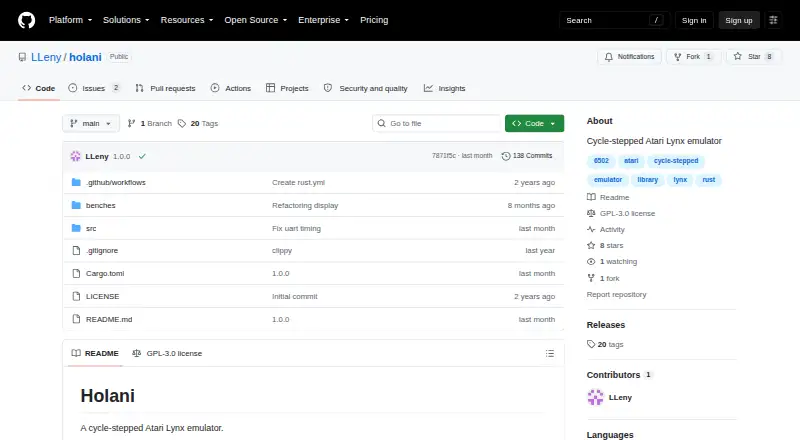Viewport: 800px width, 440px height.
Task: Expand the Platform menu
Action: (x=70, y=20)
